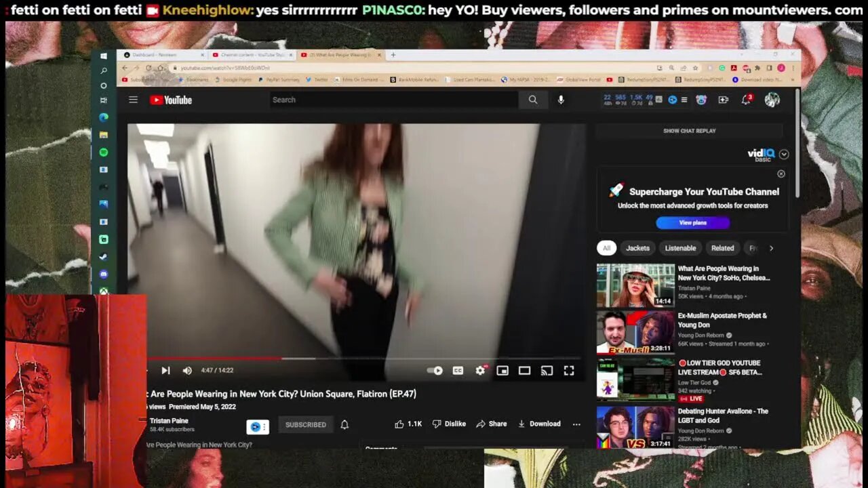
Task: Click the Share button
Action: 492,424
